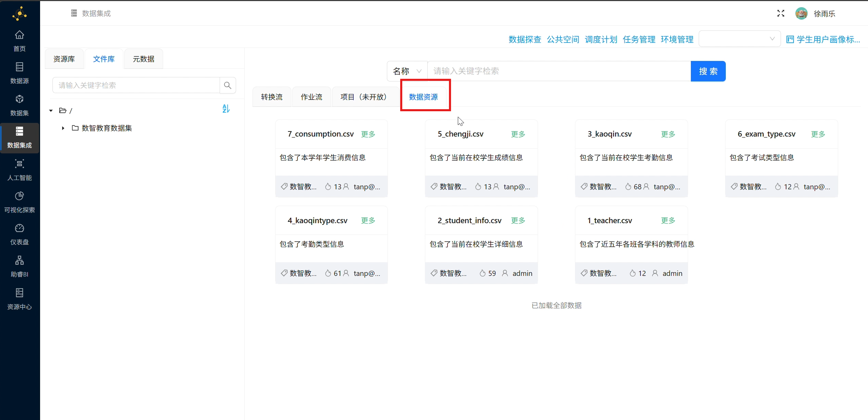Image resolution: width=868 pixels, height=420 pixels.
Task: Open the 学生用户画像标... link
Action: click(x=828, y=39)
